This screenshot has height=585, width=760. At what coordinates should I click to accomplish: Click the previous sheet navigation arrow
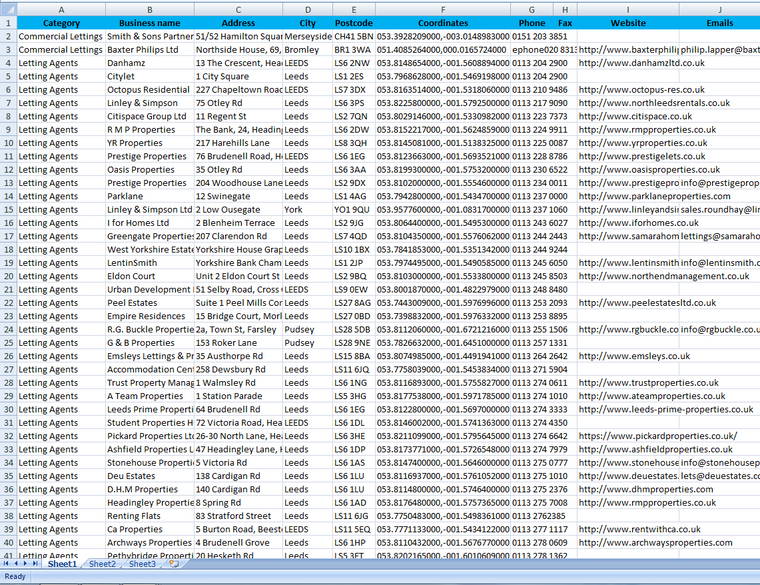(16, 563)
